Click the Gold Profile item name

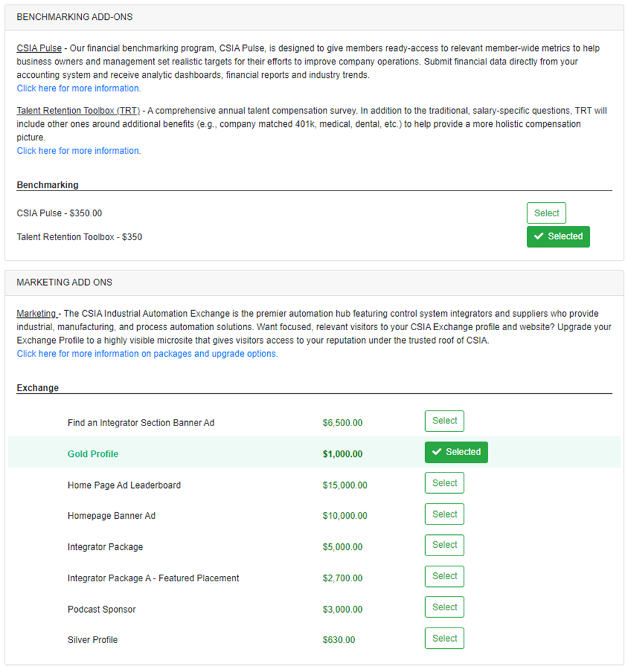point(93,454)
